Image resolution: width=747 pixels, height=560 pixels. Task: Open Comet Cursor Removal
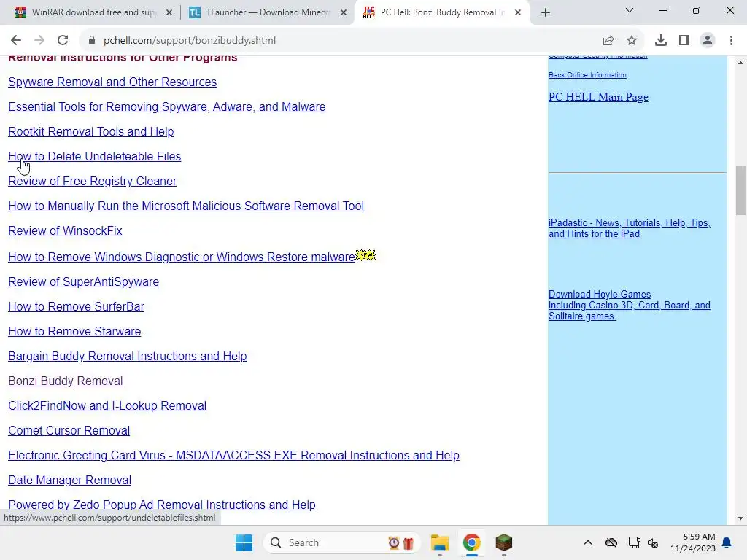(x=69, y=430)
